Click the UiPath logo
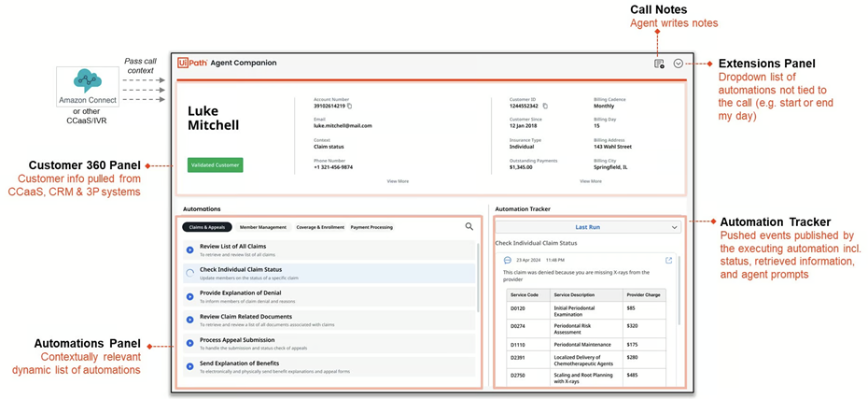Image resolution: width=868 pixels, height=399 pixels. coord(192,64)
